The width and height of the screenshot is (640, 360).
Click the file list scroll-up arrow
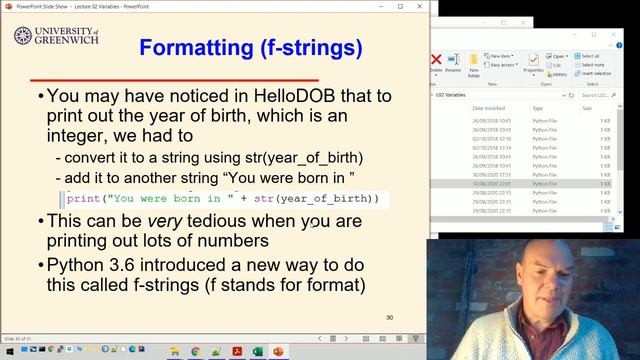tap(620, 107)
